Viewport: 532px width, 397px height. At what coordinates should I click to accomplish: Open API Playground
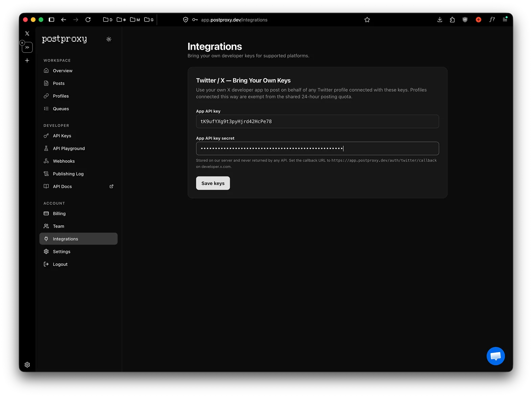tap(79, 148)
